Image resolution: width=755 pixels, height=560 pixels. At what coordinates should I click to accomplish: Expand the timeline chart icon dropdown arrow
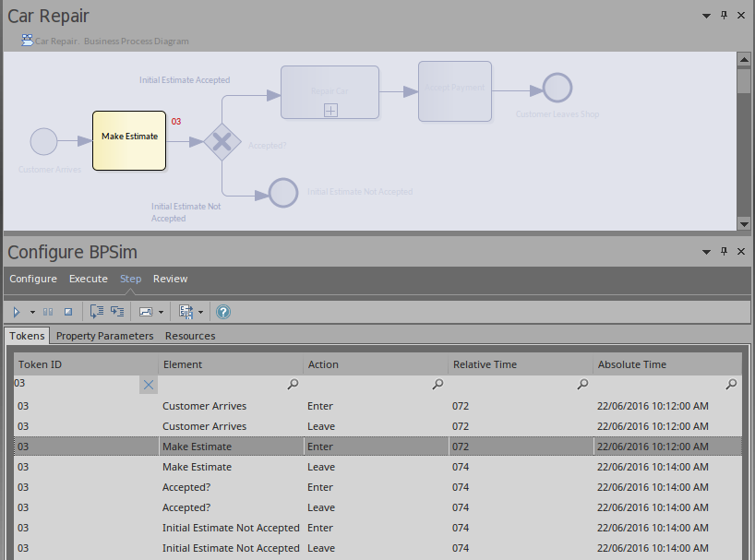[161, 312]
